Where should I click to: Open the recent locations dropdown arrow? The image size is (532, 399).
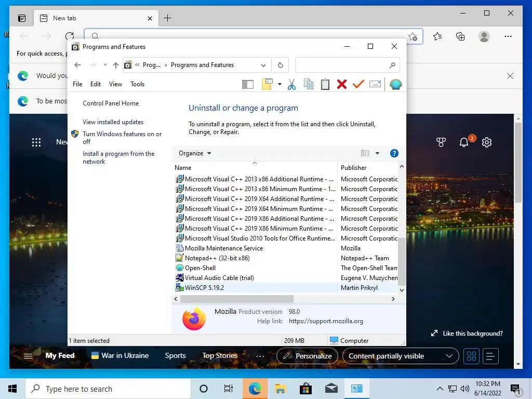[x=105, y=65]
